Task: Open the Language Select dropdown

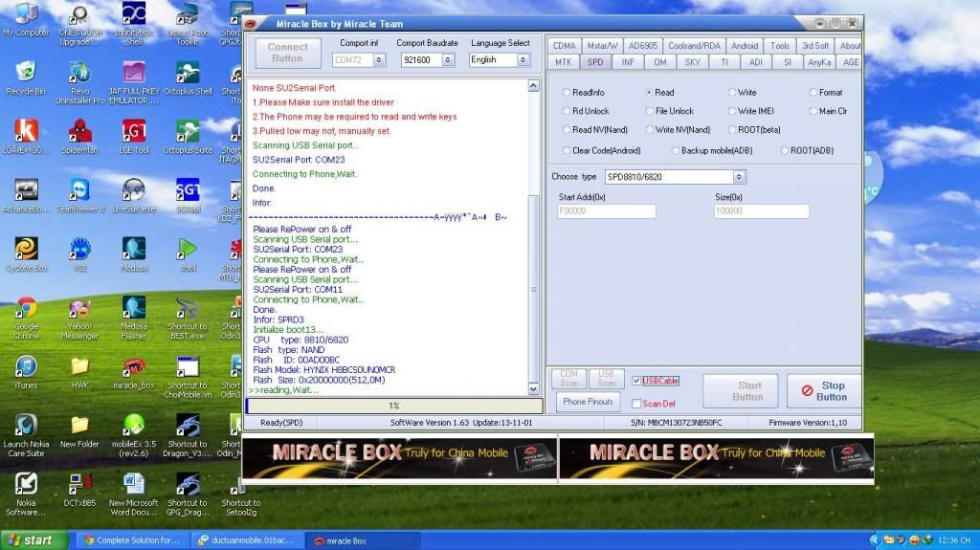Action: [x=523, y=60]
